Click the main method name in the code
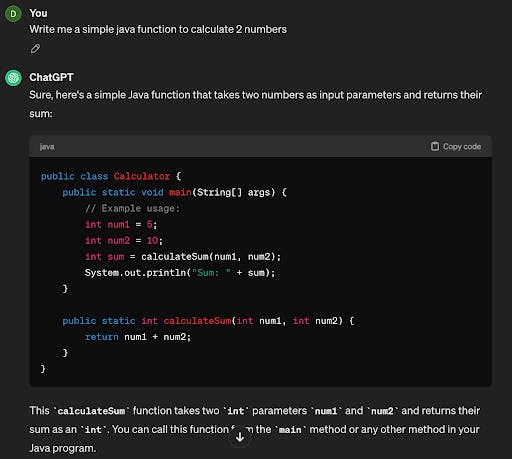The image size is (512, 459). [180, 192]
